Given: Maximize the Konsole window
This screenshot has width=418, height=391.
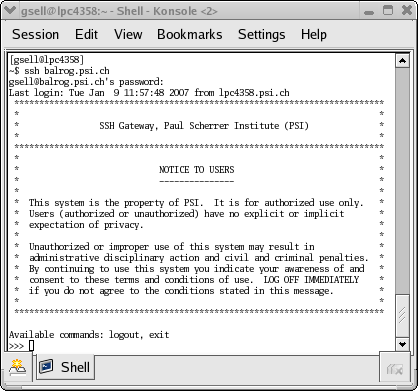Looking at the screenshot, I should pos(388,11).
